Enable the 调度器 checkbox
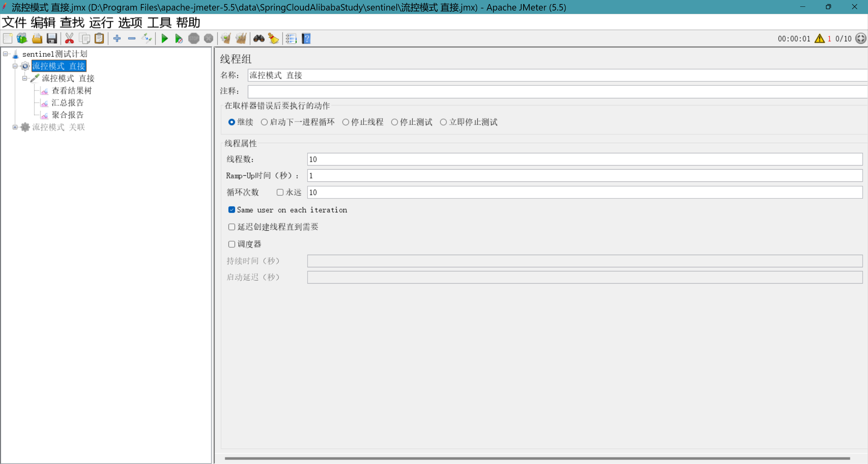The image size is (868, 464). coord(232,244)
